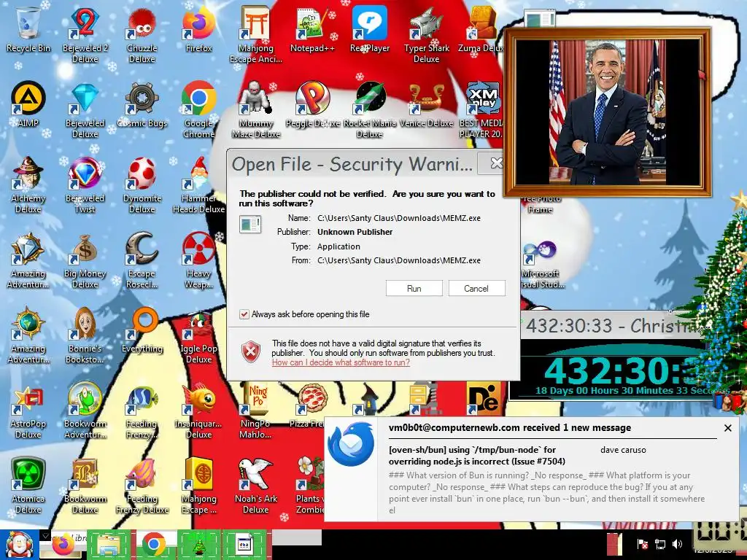Open Bejeweled Deluxe desktop icon

85,109
